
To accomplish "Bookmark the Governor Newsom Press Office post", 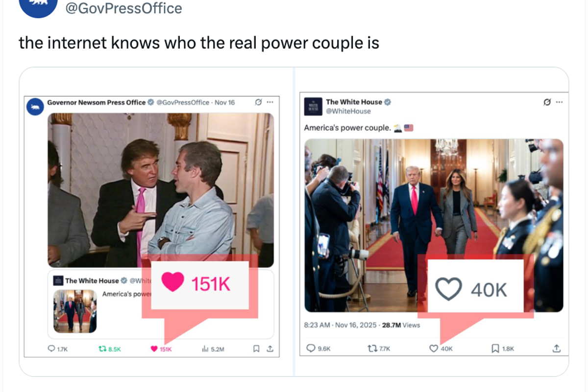I will (256, 349).
